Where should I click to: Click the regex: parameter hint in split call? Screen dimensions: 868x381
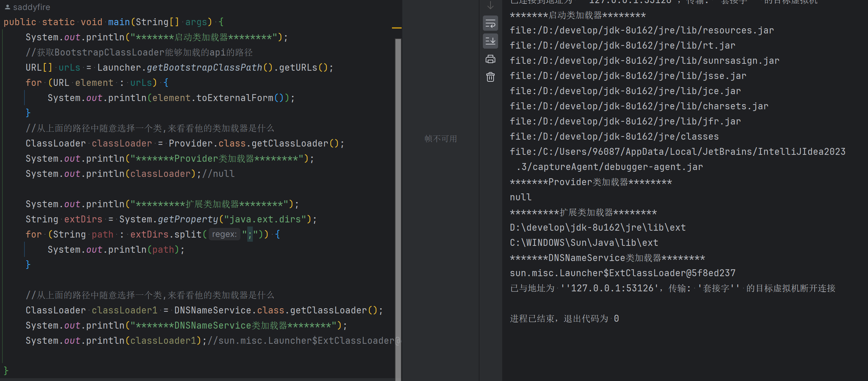(224, 234)
